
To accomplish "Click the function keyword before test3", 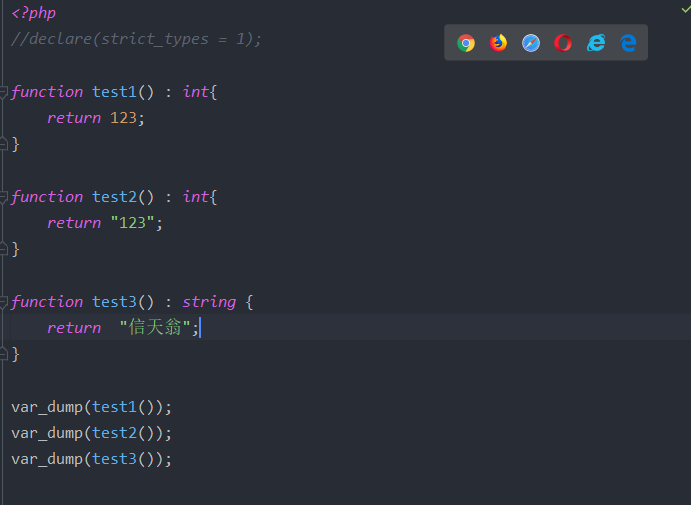I will 47,302.
